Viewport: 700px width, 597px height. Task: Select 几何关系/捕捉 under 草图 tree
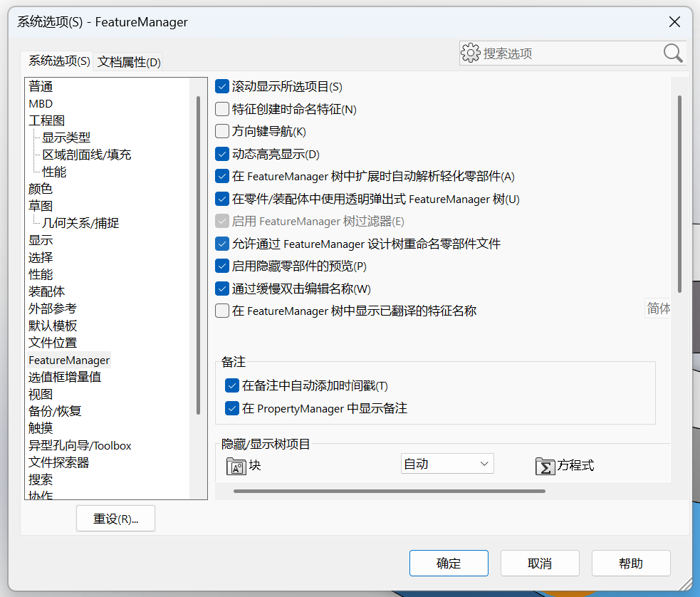tap(80, 223)
